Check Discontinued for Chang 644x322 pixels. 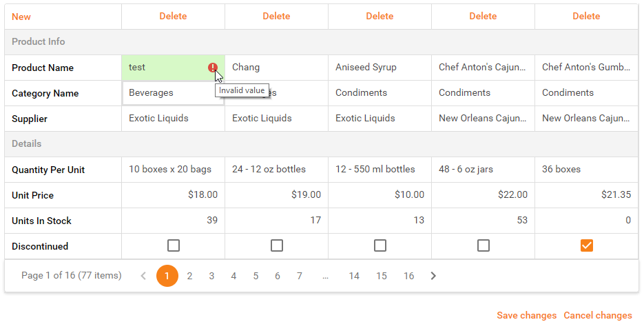[277, 246]
